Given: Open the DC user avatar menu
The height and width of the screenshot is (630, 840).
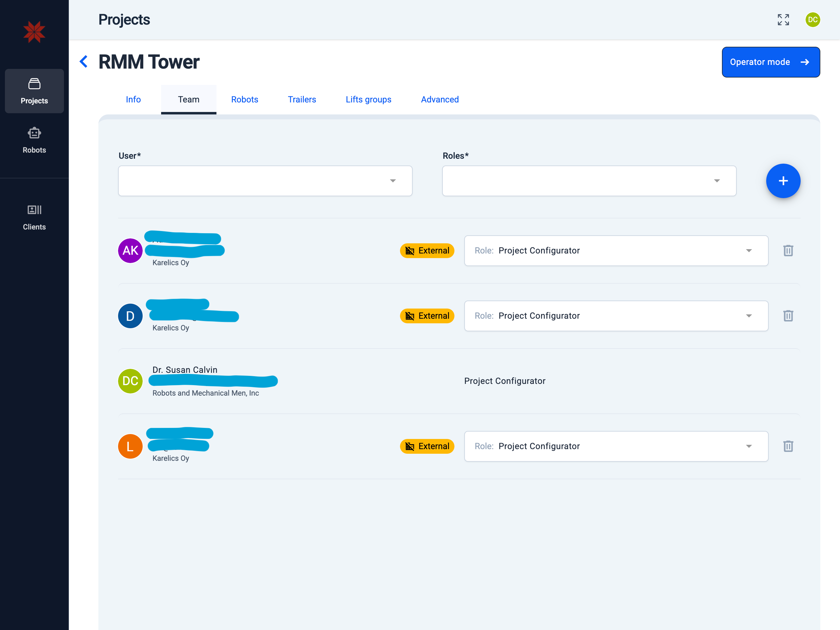Looking at the screenshot, I should (812, 20).
